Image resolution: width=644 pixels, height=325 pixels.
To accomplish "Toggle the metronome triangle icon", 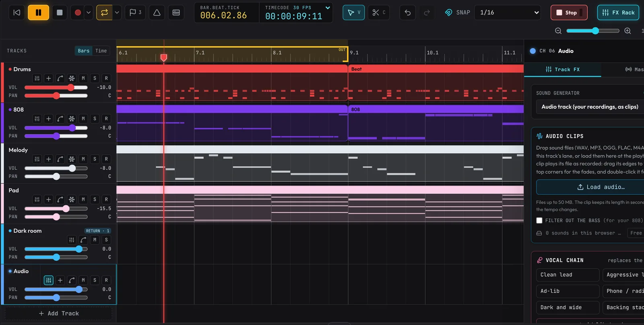I will coord(157,12).
